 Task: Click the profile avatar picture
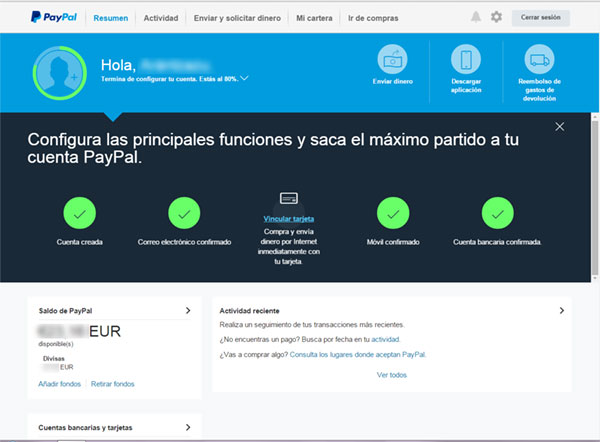(60, 73)
